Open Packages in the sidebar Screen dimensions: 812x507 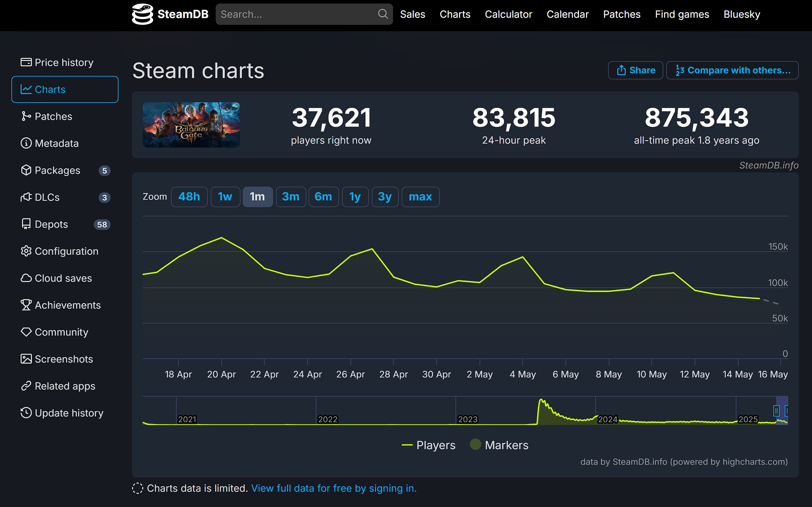(x=57, y=170)
